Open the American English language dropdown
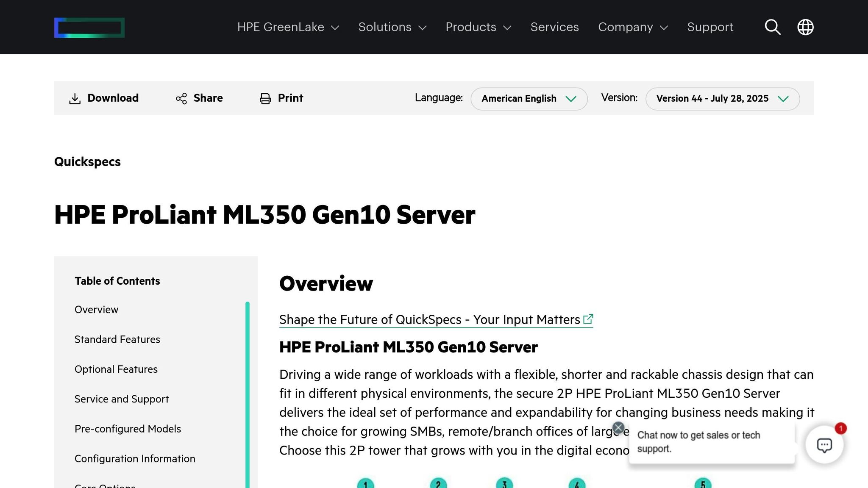 click(x=529, y=99)
